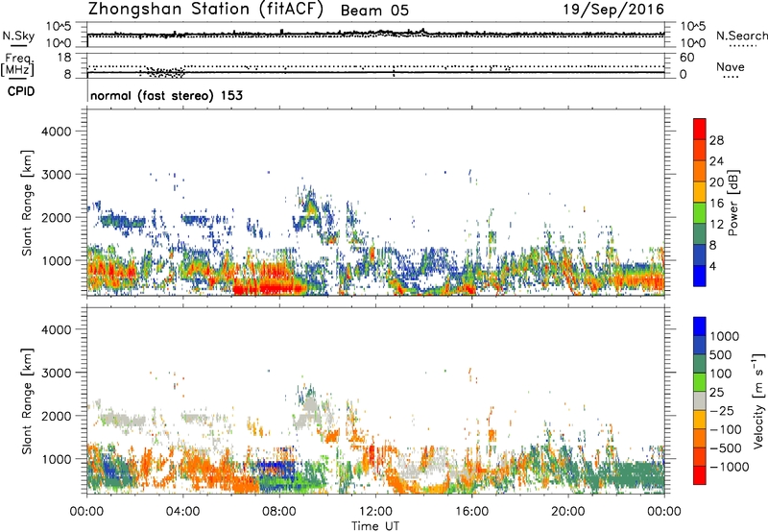
Task: Click the CPID label
Action: [21, 91]
